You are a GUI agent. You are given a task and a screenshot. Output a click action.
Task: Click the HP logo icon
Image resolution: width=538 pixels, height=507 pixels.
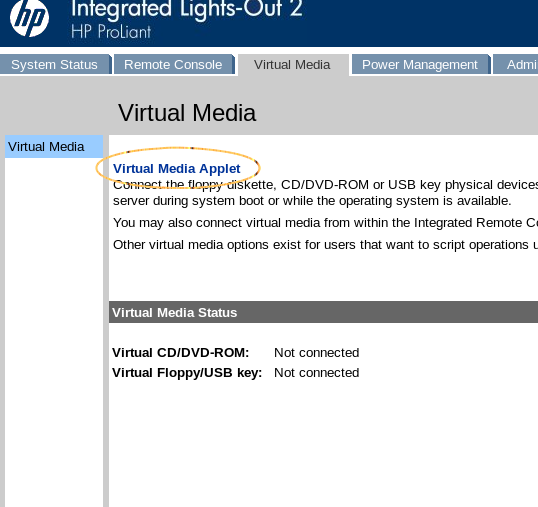point(30,18)
